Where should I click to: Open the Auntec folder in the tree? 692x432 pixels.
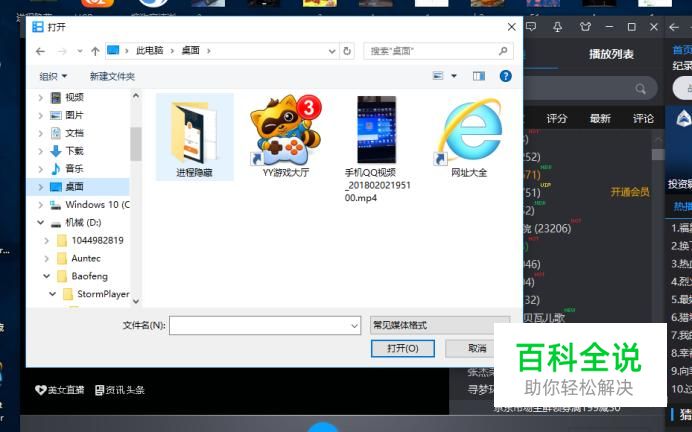[x=86, y=258]
